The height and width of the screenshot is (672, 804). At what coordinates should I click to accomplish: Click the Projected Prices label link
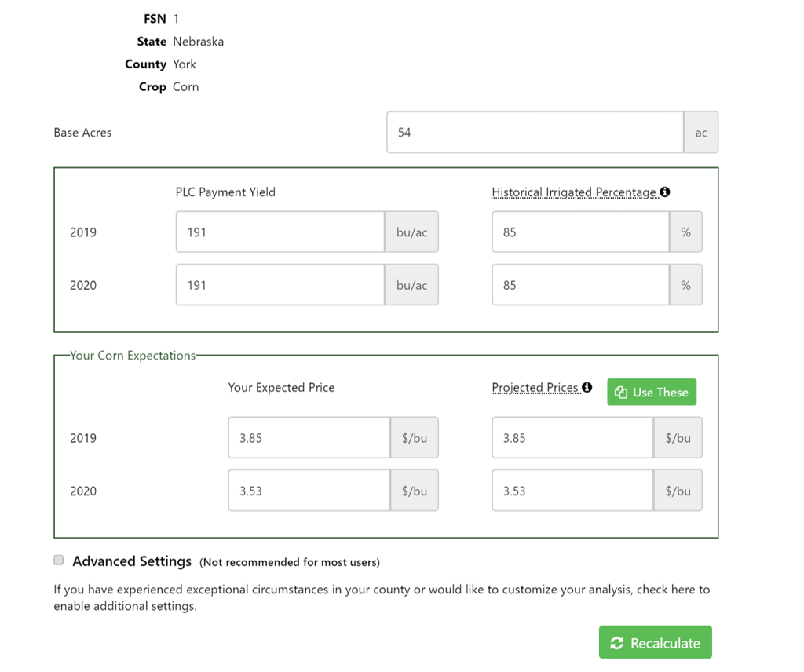pos(535,388)
